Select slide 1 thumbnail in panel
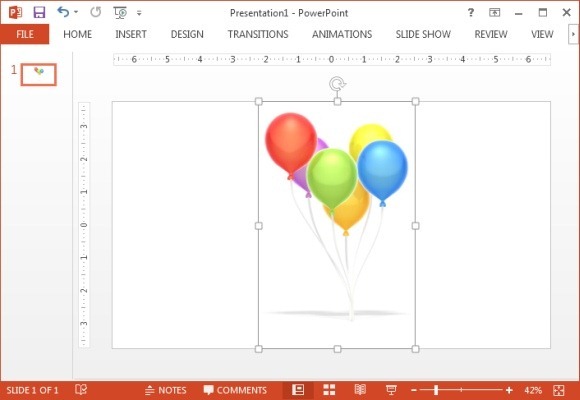Viewport: 580px width, 400px height. click(38, 74)
